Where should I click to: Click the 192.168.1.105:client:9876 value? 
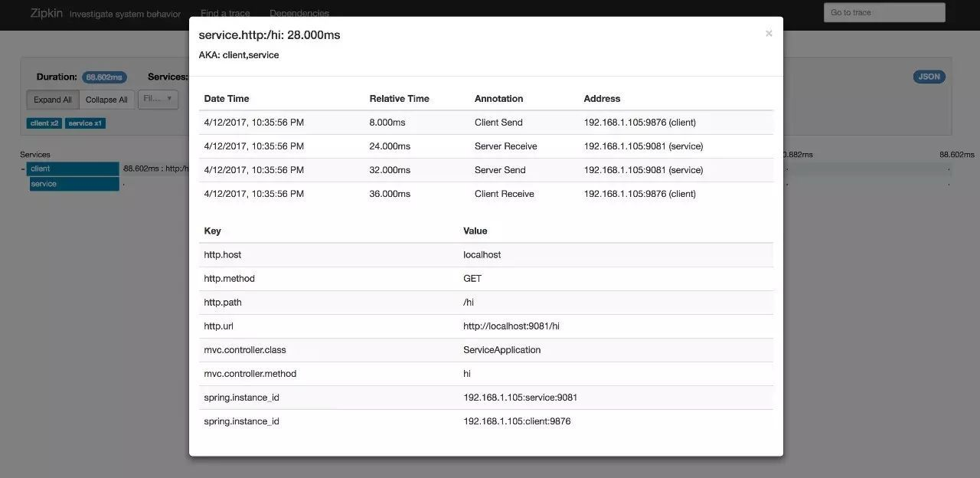point(517,421)
